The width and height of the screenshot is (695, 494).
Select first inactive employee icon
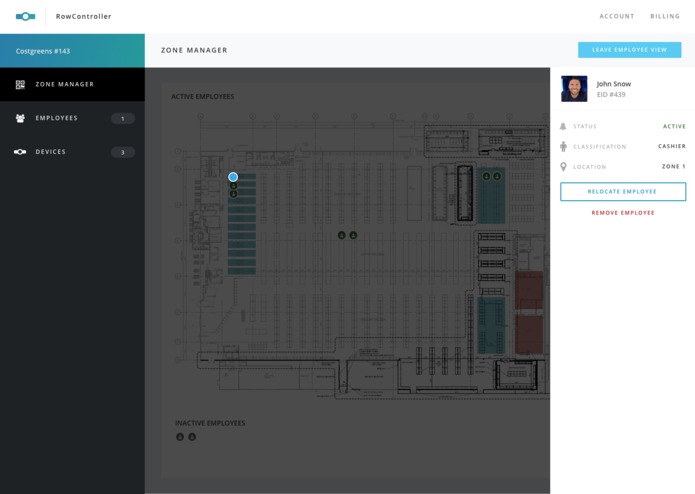coord(180,437)
